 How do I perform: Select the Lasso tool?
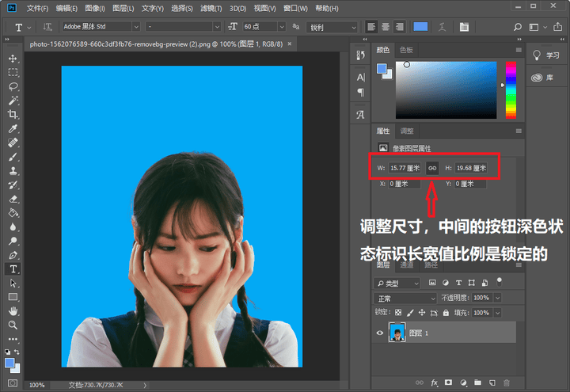click(x=13, y=86)
